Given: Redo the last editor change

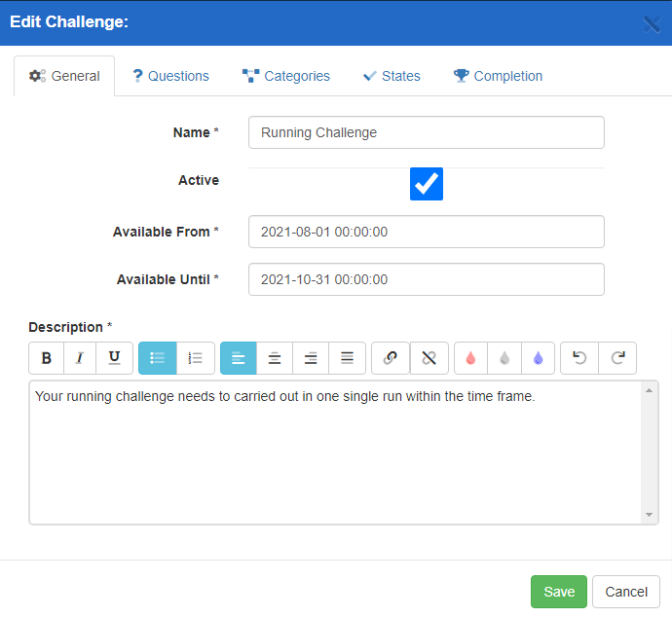Looking at the screenshot, I should click(x=617, y=358).
